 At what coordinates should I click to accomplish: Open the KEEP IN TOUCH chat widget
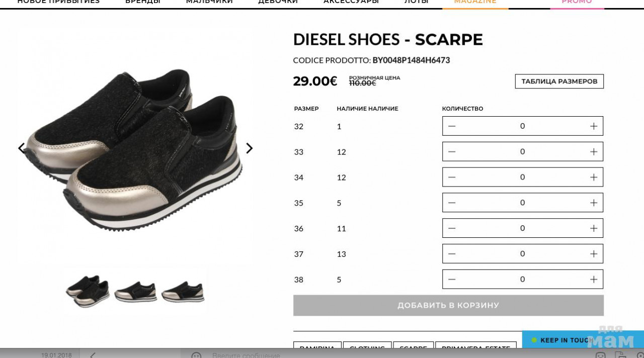562,340
